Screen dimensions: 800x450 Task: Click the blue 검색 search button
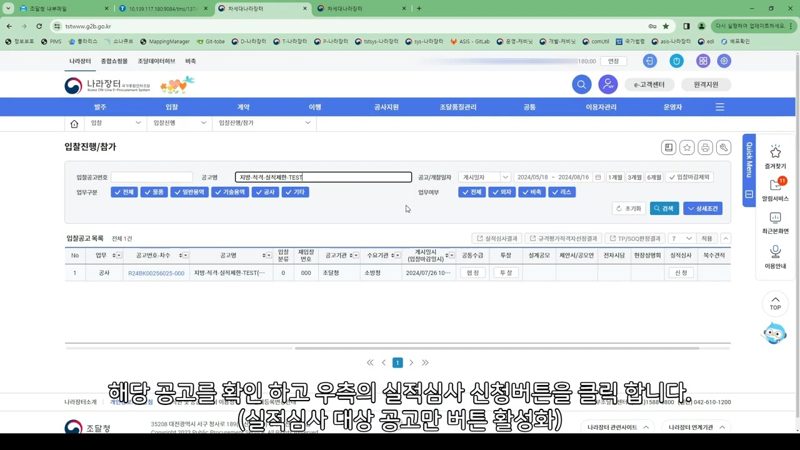[x=664, y=209]
